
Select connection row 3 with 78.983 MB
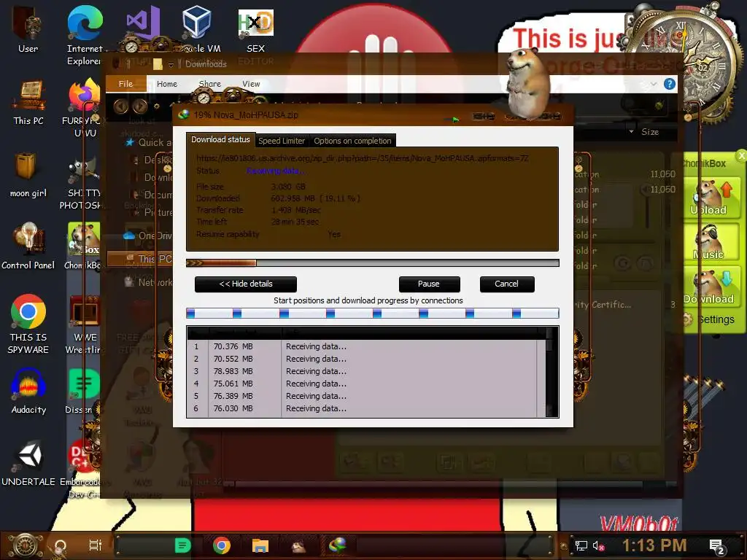(x=362, y=371)
